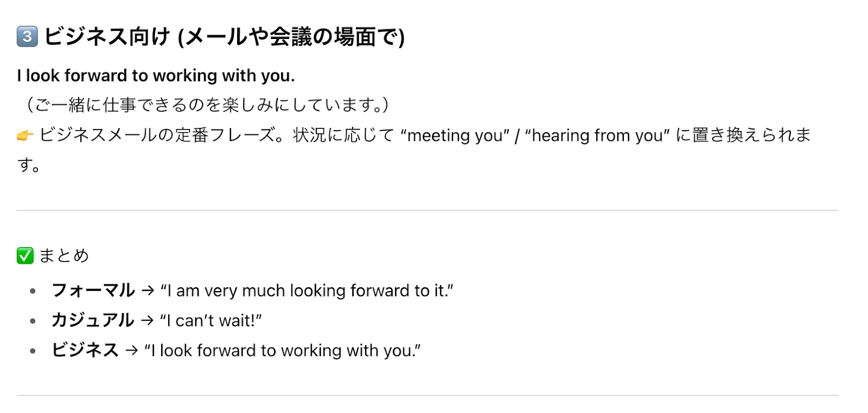The height and width of the screenshot is (413, 868).
Task: Click the bold ビジネス label in the summary list
Action: (x=85, y=351)
